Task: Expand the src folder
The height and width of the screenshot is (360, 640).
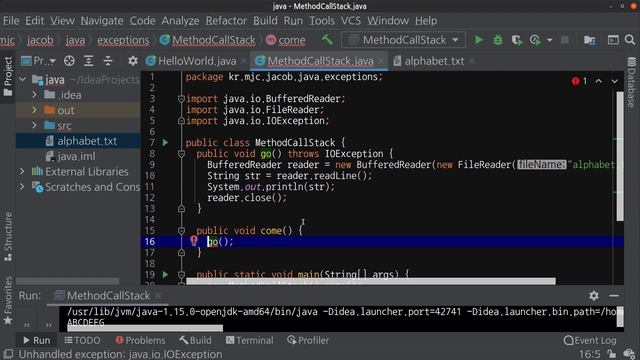Action: 35,125
